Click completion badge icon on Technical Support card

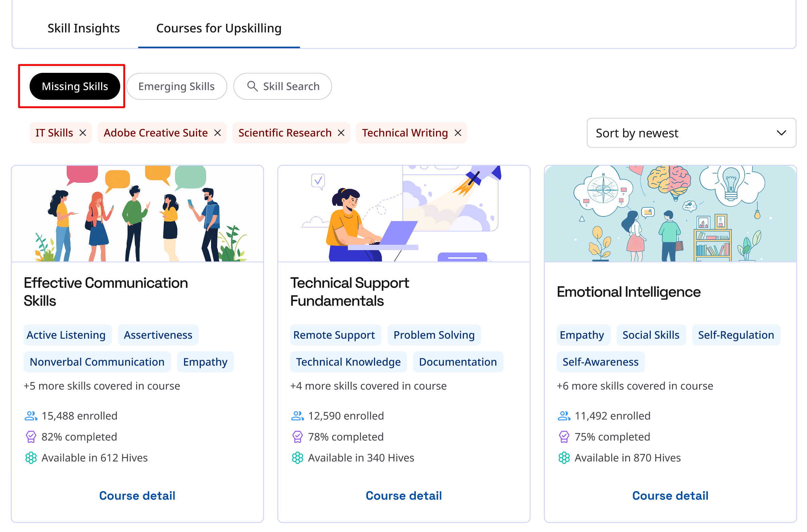click(x=297, y=437)
